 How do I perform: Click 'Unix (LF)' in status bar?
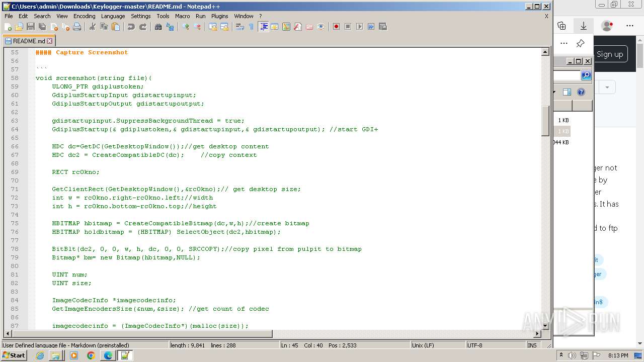(x=422, y=345)
